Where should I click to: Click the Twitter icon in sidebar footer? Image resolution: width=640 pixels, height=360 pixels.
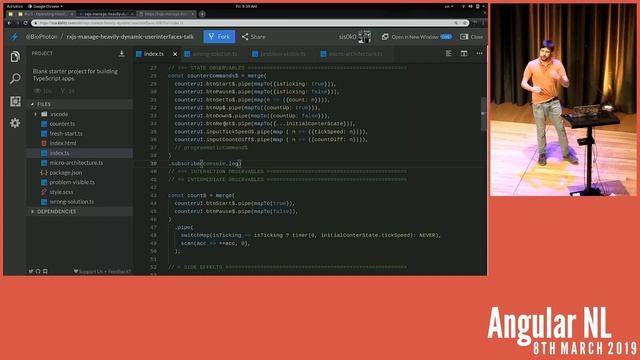tap(31, 271)
